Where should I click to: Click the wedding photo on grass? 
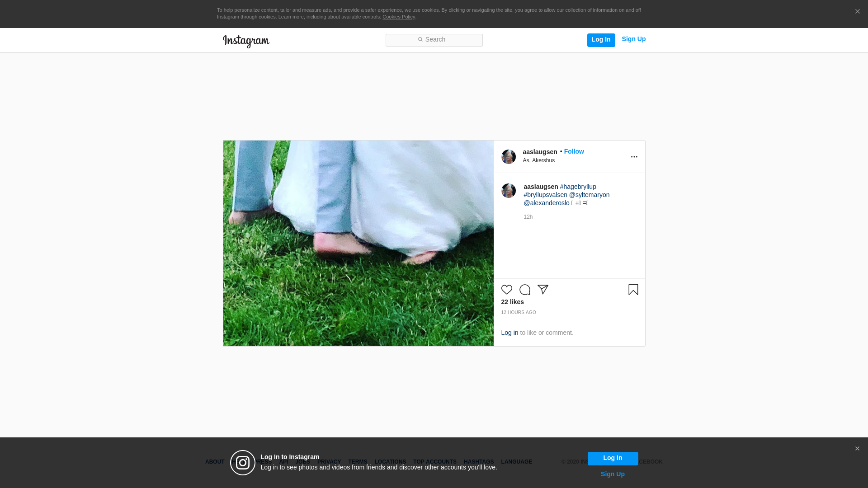358,243
